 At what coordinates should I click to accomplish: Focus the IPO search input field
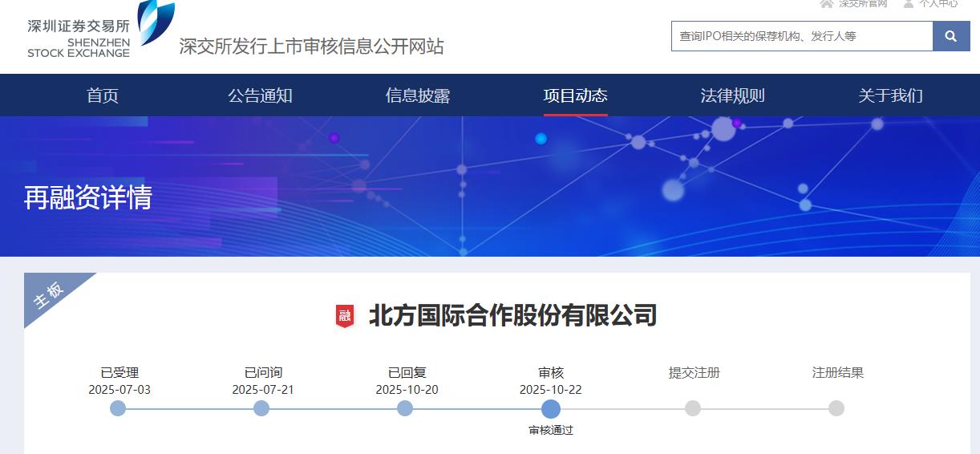coord(802,36)
